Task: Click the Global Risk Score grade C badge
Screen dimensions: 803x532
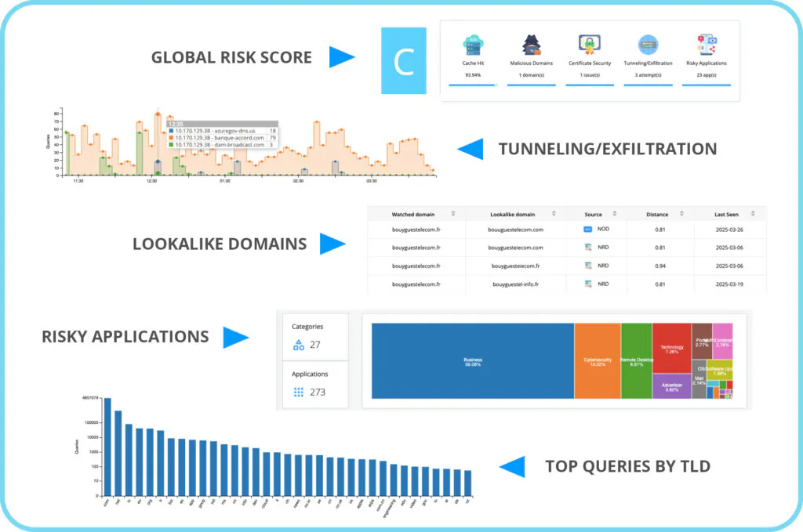Action: tap(403, 60)
